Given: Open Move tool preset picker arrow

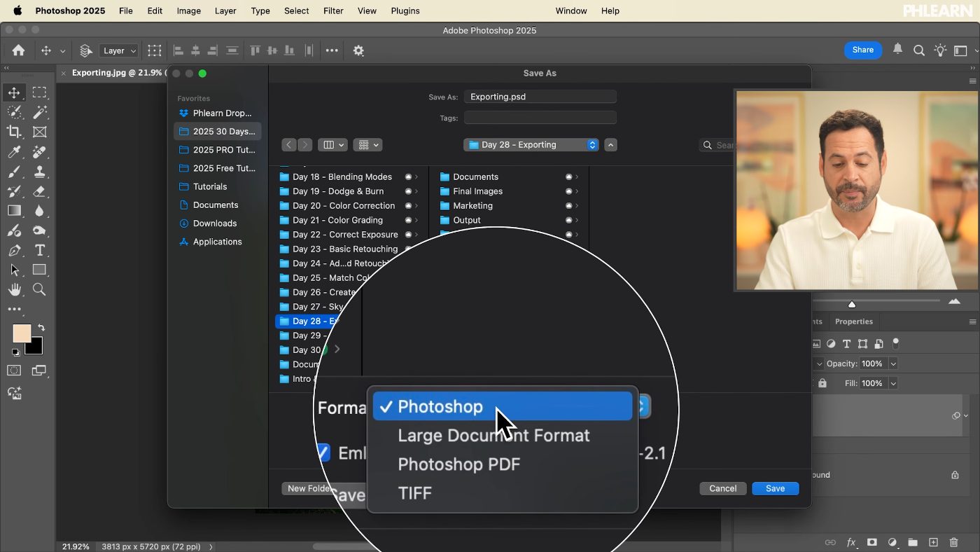Looking at the screenshot, I should click(x=62, y=50).
